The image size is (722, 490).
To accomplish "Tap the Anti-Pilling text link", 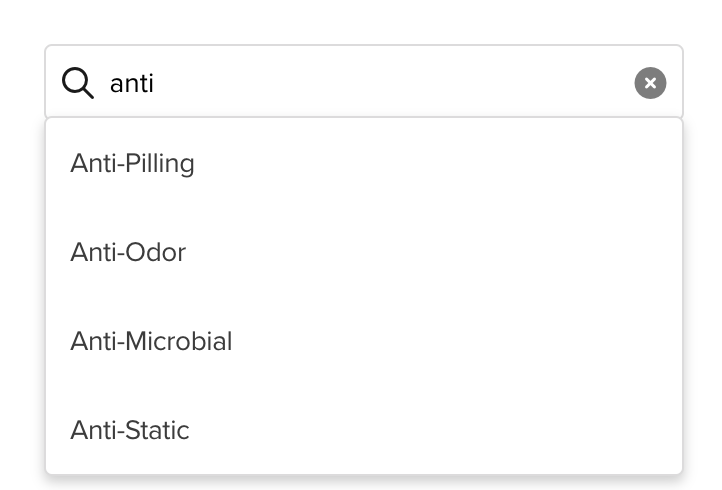I will pos(132,164).
